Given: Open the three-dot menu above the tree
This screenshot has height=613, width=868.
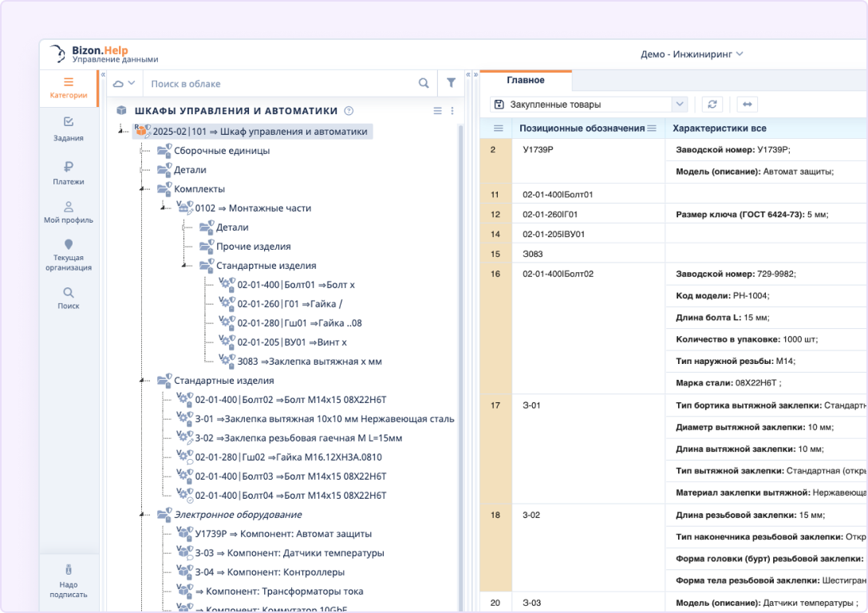Looking at the screenshot, I should tap(452, 112).
